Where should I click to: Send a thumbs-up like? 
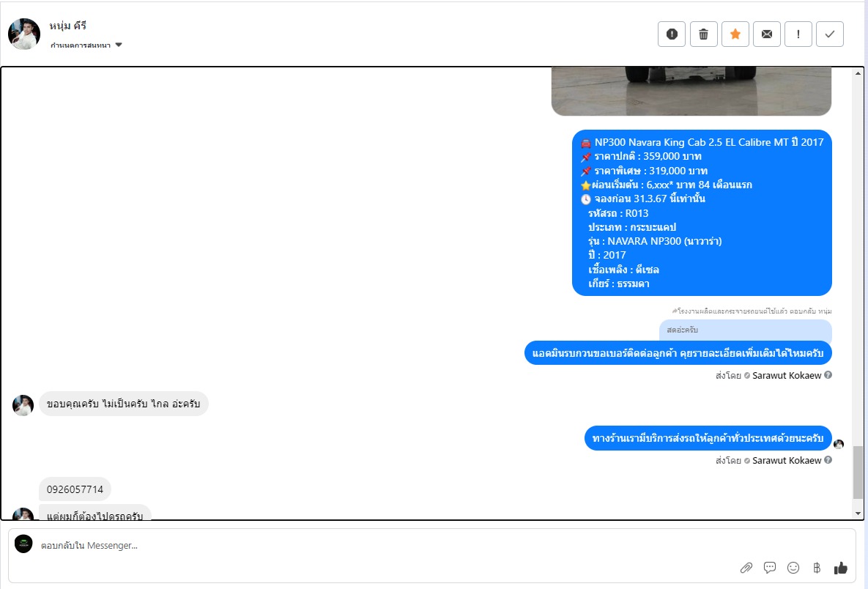tap(840, 568)
